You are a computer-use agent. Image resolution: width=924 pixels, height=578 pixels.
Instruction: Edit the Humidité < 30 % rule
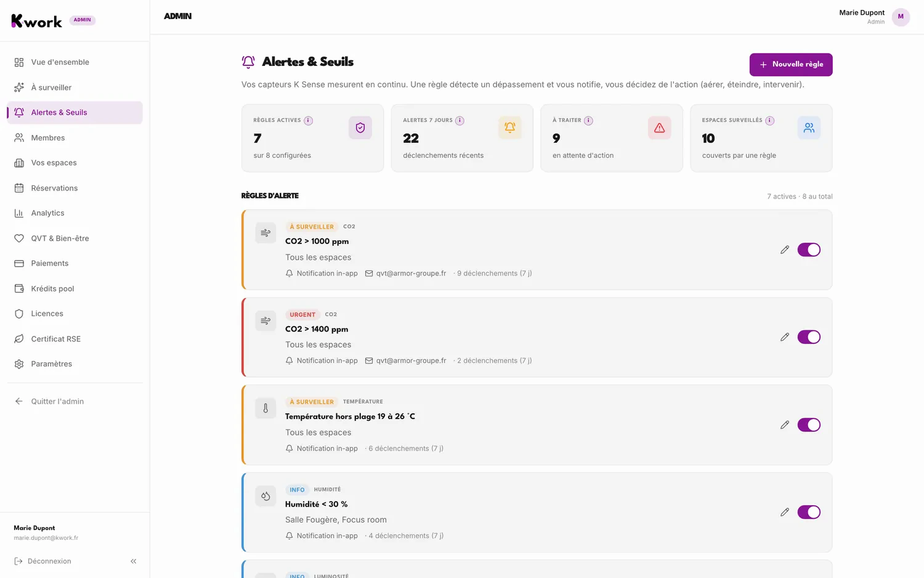coord(785,512)
